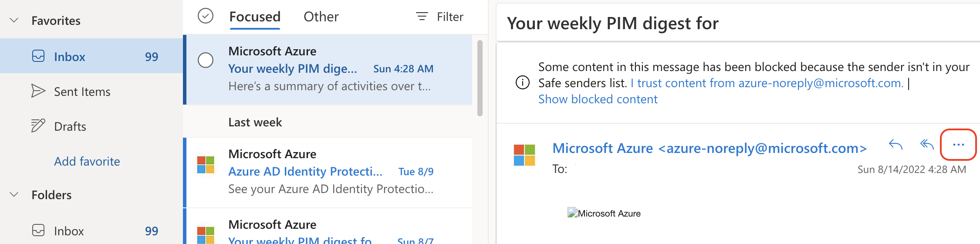Switch to the Other tab
Viewport: 980px width, 244px height.
(x=321, y=17)
